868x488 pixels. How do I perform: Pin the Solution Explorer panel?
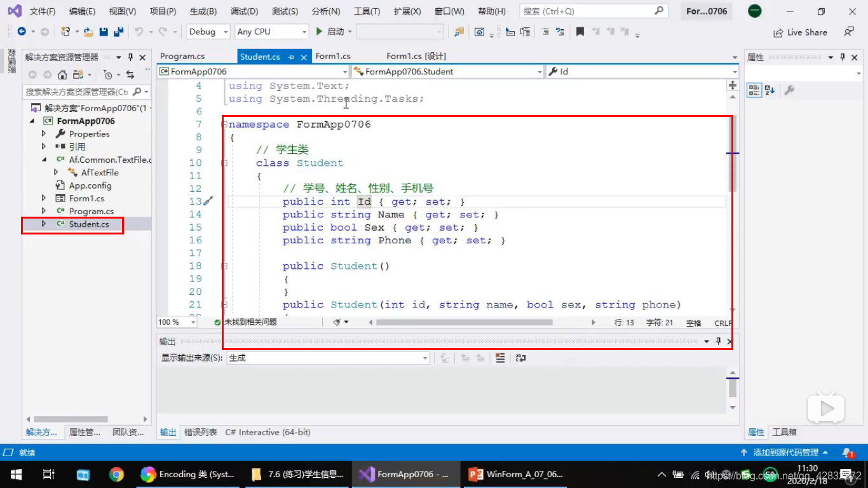coord(131,57)
